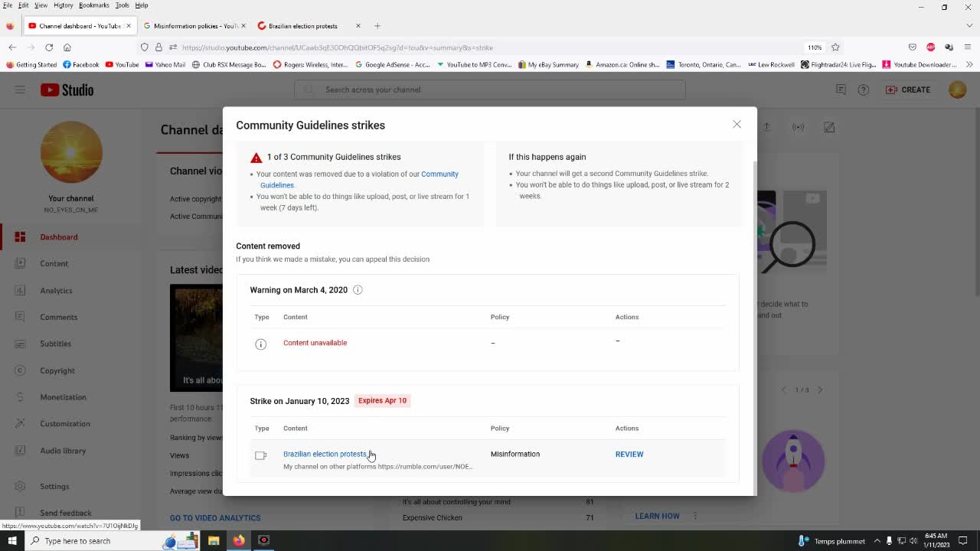Open the CREATE button menu
Image resolution: width=980 pixels, height=551 pixels.
(908, 90)
